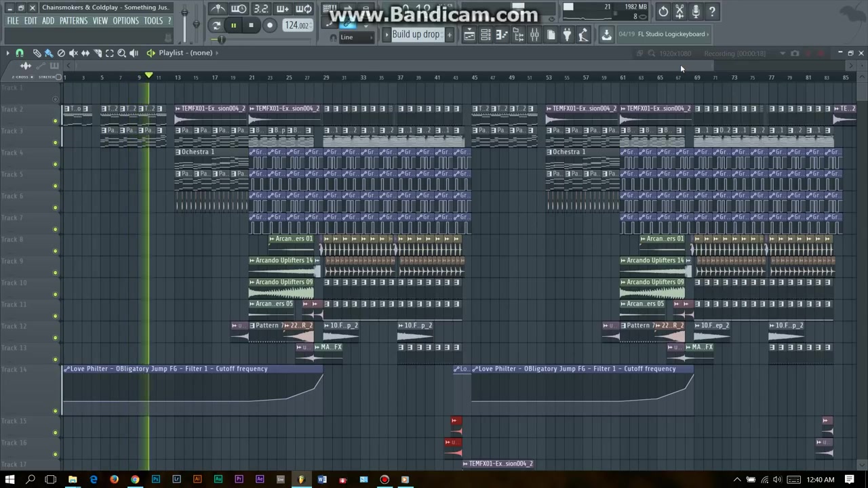
Task: Toggle wait for input before recording
Action: coord(239,9)
